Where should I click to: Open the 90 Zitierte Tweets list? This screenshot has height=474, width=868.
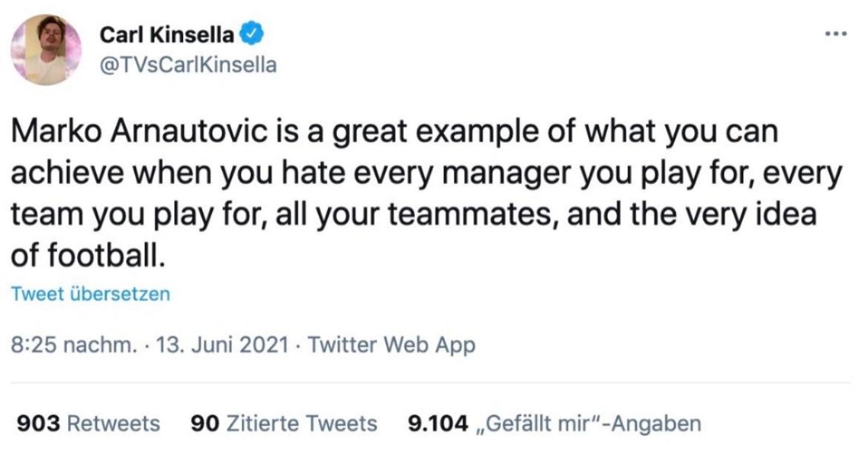click(x=283, y=424)
